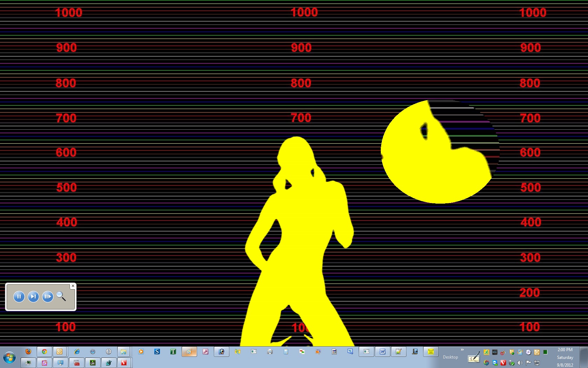Image resolution: width=588 pixels, height=368 pixels.
Task: Expand the Desktop toolbar chevron
Action: (462, 350)
